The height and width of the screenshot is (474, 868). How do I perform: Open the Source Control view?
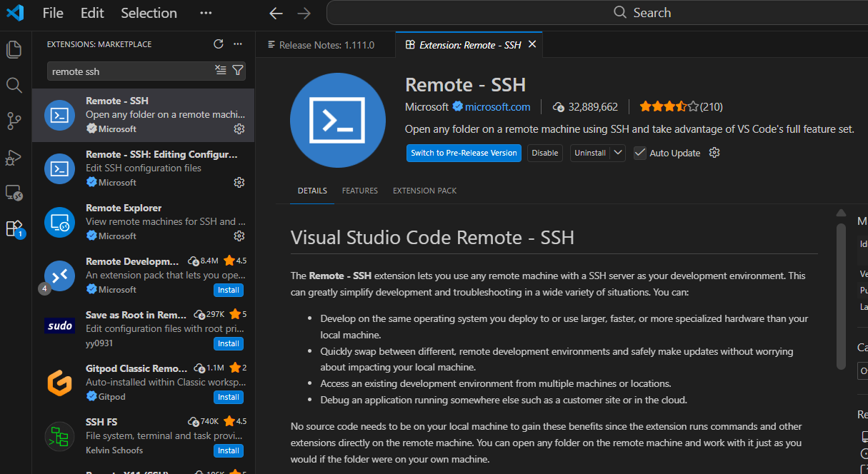[x=14, y=121]
